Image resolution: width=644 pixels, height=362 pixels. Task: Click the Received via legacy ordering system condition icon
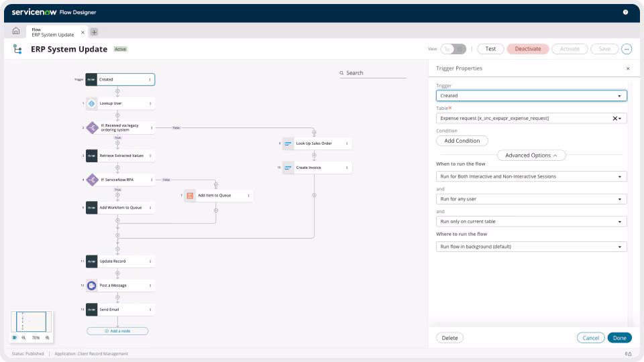pyautogui.click(x=92, y=127)
